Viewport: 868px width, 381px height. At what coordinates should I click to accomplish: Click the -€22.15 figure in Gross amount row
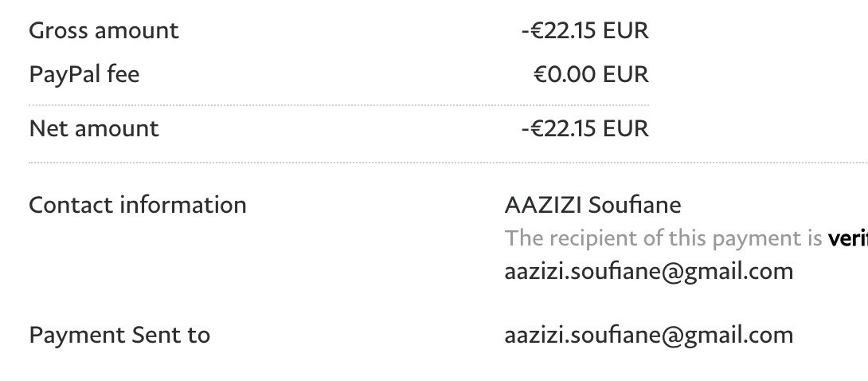point(558,31)
